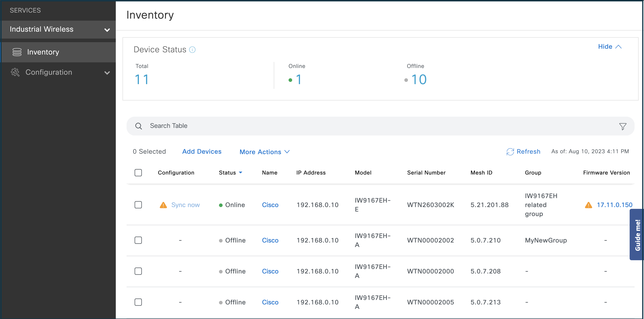
Task: Check the row with serial WTN2603002K
Action: (138, 205)
